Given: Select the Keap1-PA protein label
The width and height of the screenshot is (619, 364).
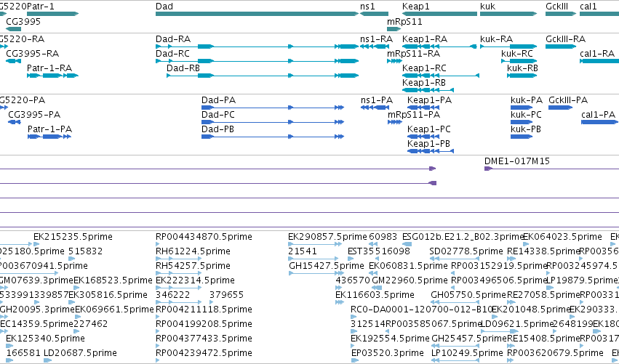Looking at the screenshot, I should click(x=429, y=100).
